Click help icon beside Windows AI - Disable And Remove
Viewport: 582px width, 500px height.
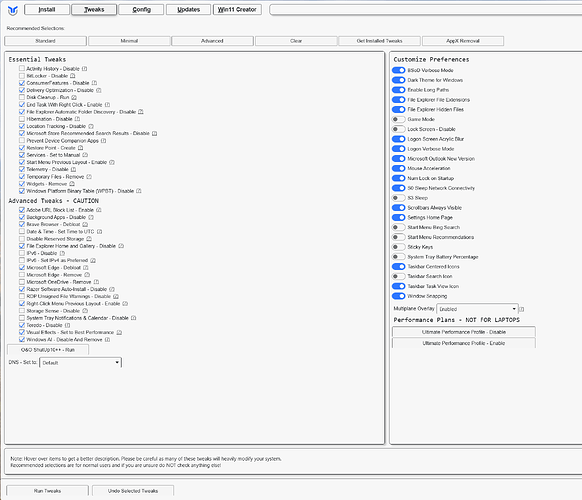coord(107,340)
